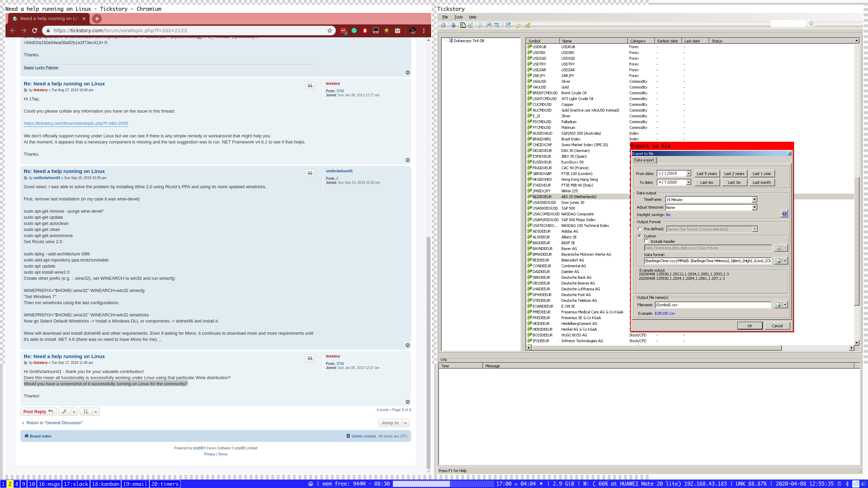Click the Last 6m button

coord(707,182)
